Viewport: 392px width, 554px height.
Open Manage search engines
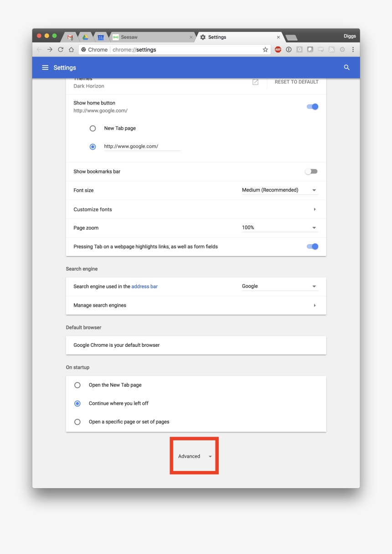pyautogui.click(x=196, y=305)
